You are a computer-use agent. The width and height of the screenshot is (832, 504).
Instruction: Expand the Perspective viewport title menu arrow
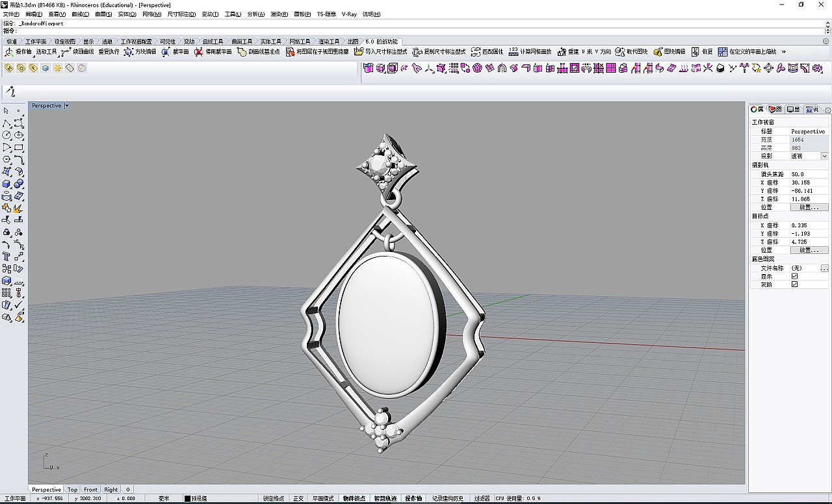pyautogui.click(x=66, y=106)
